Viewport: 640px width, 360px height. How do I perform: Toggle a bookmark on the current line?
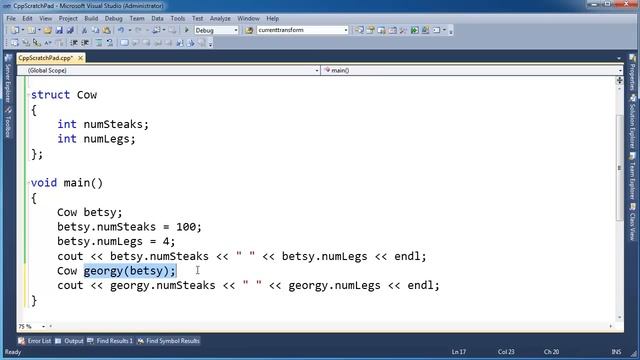pyautogui.click(x=124, y=43)
